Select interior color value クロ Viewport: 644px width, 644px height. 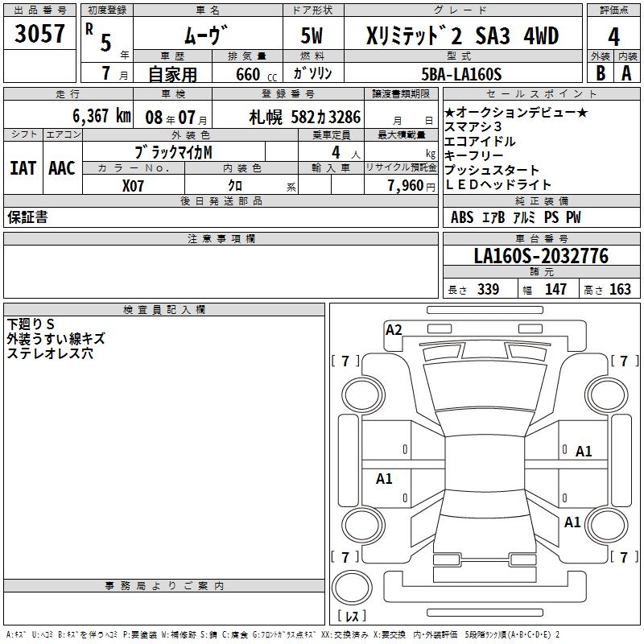pyautogui.click(x=235, y=185)
